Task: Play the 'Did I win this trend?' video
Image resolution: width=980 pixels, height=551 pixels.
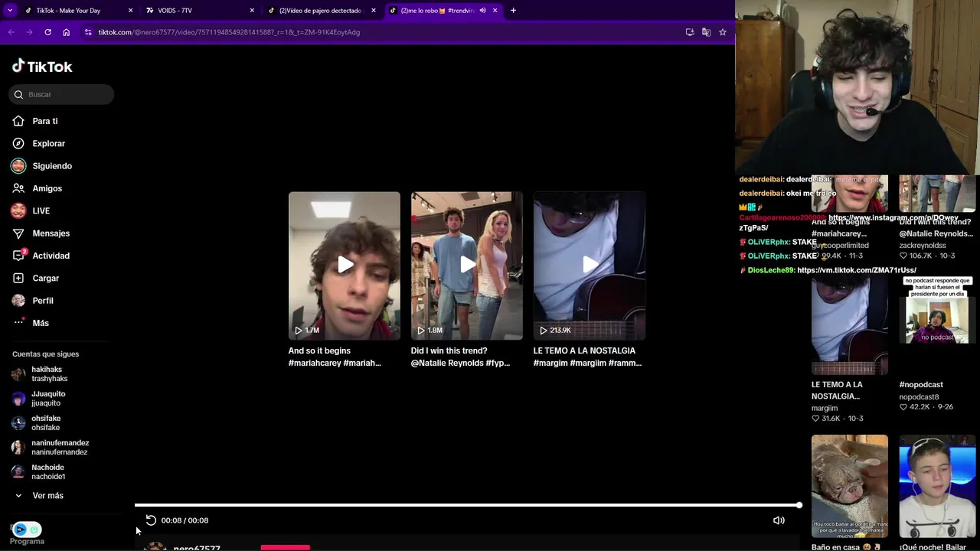Action: [467, 266]
